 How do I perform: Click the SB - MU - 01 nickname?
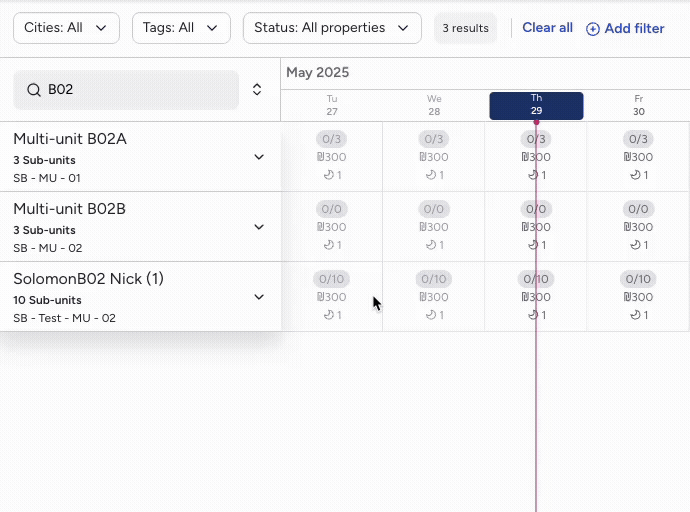[47, 178]
